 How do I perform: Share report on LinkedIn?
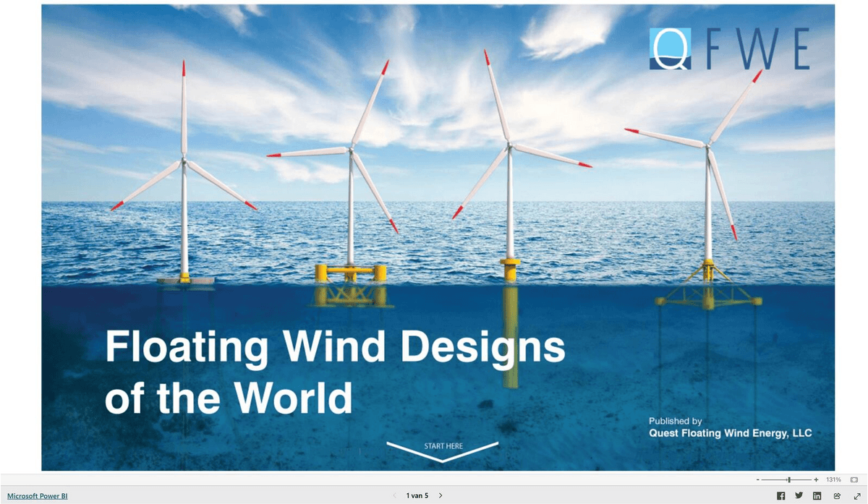[x=817, y=495]
